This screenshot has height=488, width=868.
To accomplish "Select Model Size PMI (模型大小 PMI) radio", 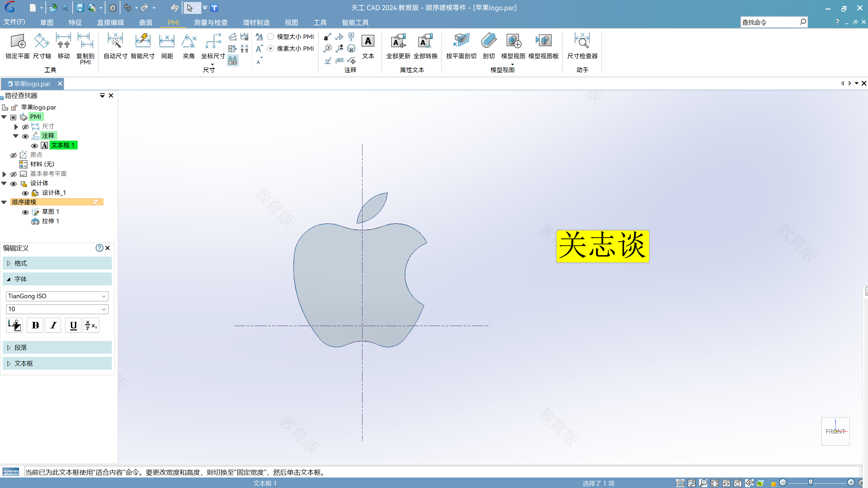I will [x=271, y=37].
